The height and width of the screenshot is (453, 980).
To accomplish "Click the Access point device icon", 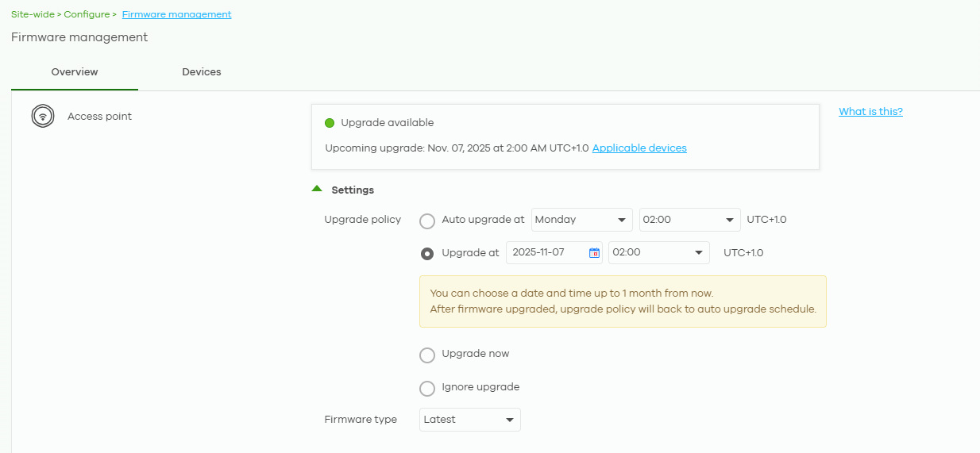I will [43, 117].
